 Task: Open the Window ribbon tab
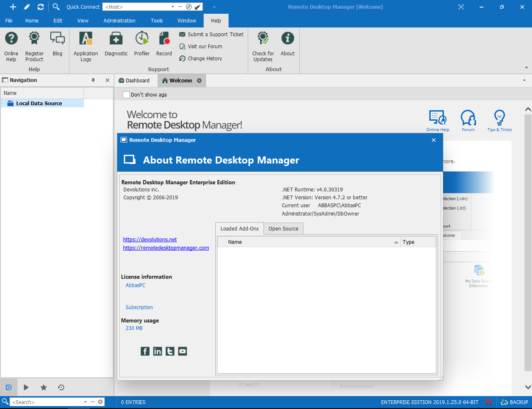click(x=187, y=20)
